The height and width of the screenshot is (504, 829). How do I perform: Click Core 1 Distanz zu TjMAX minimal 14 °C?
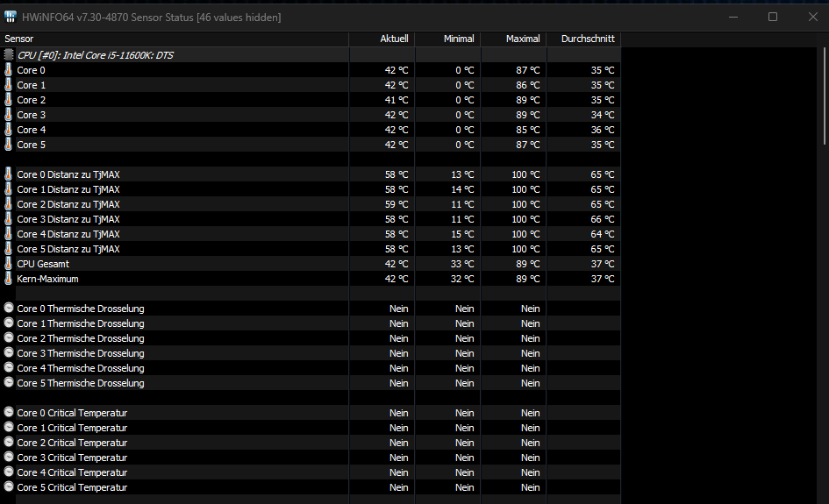pos(462,189)
